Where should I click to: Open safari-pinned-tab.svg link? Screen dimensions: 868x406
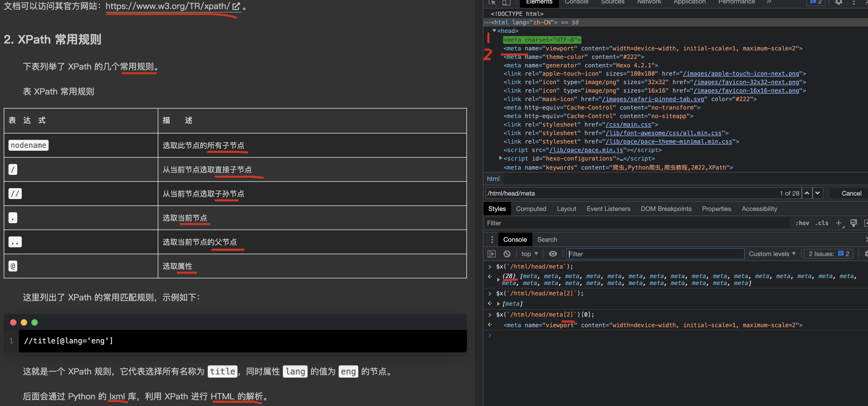[x=653, y=99]
